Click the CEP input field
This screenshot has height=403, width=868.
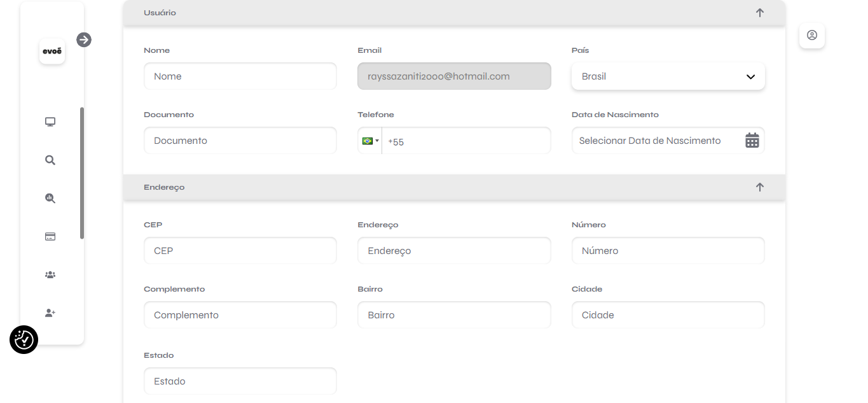pyautogui.click(x=240, y=251)
